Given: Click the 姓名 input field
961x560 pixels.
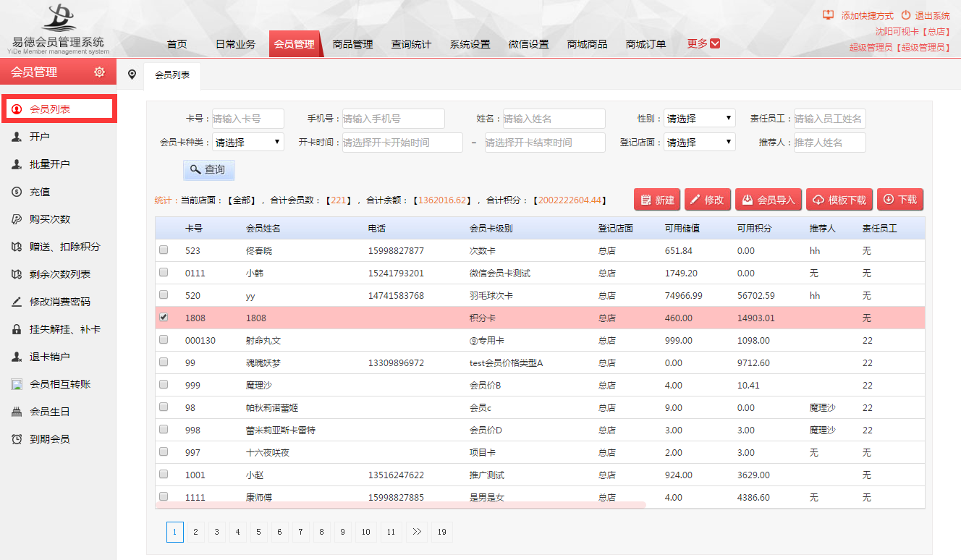Looking at the screenshot, I should [x=554, y=119].
